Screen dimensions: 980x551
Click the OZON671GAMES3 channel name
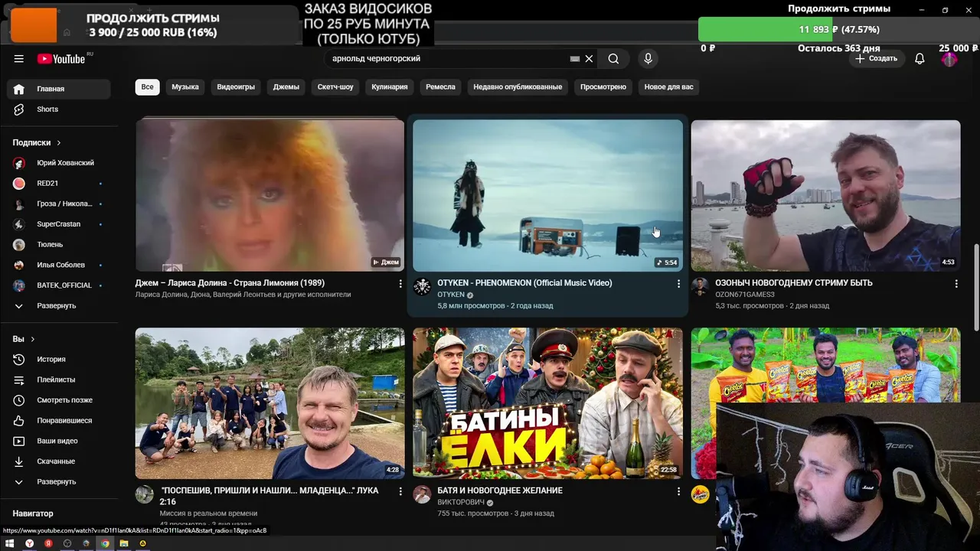click(744, 295)
